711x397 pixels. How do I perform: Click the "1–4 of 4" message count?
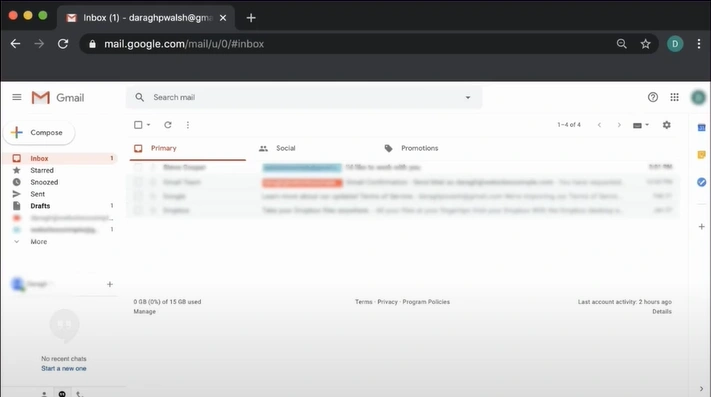pyautogui.click(x=569, y=125)
